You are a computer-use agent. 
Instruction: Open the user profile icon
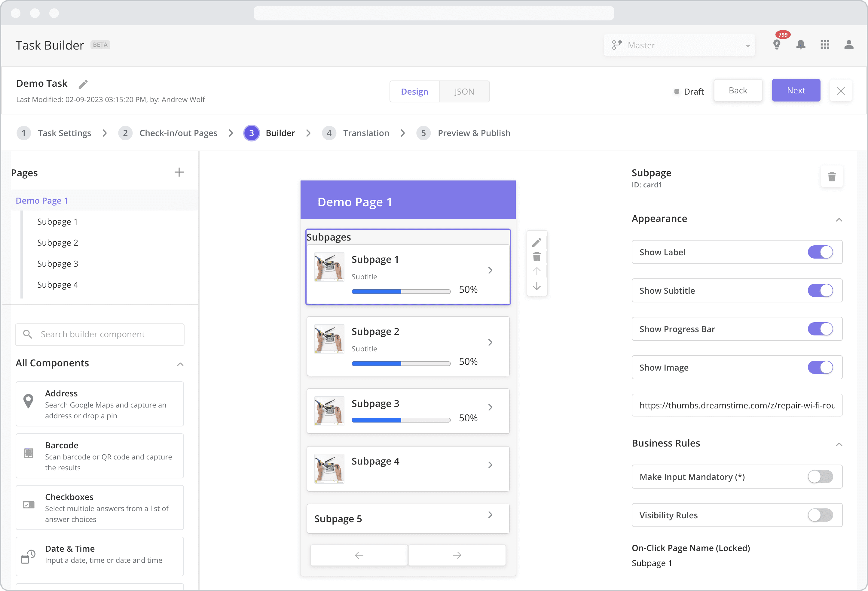coord(848,45)
